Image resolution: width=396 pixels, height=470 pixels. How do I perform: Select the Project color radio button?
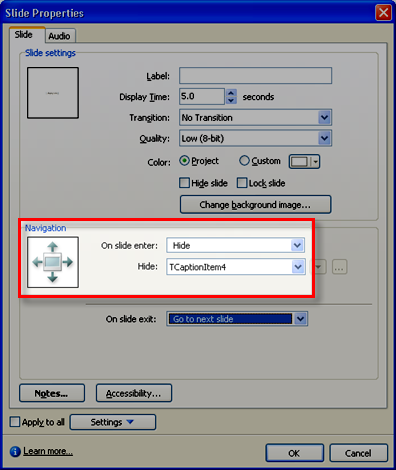(184, 161)
